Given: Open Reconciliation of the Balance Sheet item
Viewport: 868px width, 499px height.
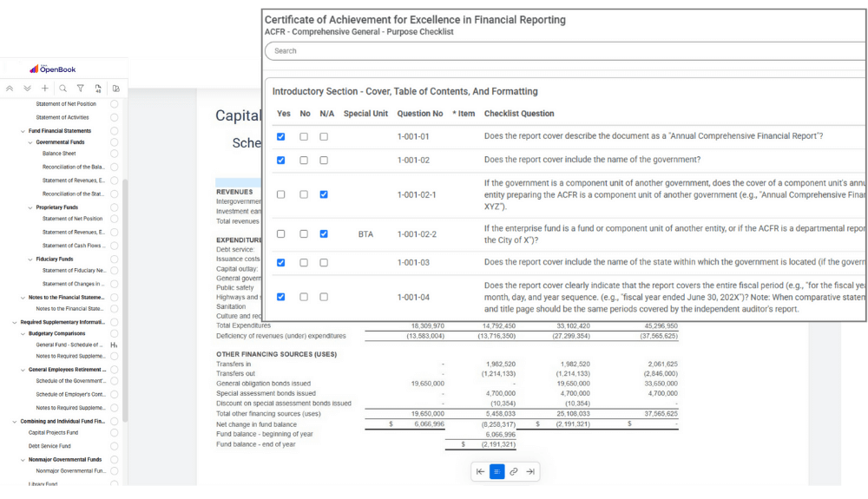Looking at the screenshot, I should 74,167.
